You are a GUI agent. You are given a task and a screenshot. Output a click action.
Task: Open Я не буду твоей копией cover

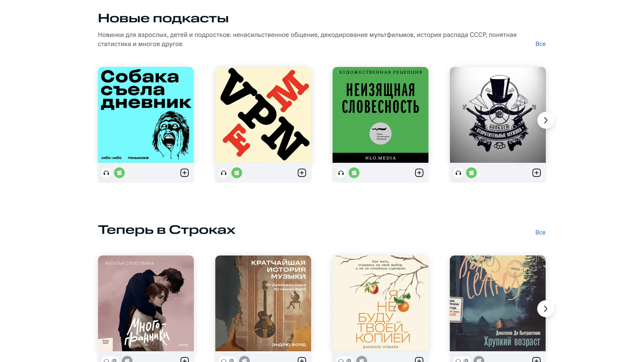[x=380, y=303]
